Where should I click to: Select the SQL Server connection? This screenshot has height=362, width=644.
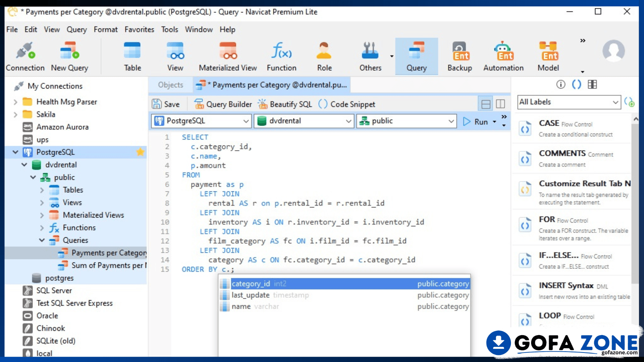(47, 291)
